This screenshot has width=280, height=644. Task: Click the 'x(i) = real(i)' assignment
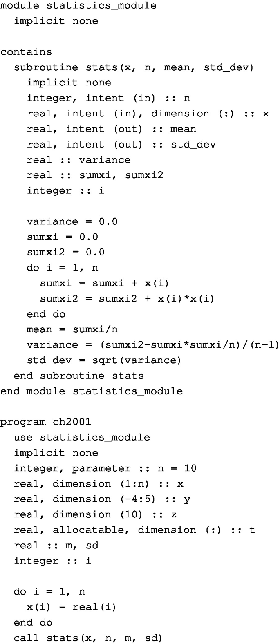(72, 607)
